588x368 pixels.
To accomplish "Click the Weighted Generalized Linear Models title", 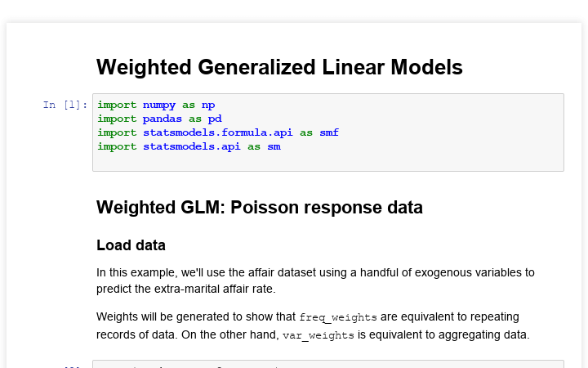I will pyautogui.click(x=279, y=68).
